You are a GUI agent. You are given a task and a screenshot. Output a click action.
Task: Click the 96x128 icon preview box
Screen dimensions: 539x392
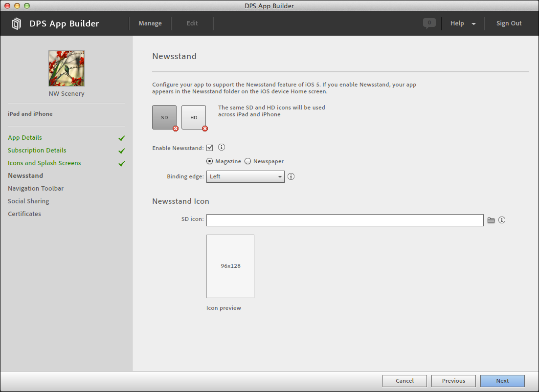[x=230, y=266]
